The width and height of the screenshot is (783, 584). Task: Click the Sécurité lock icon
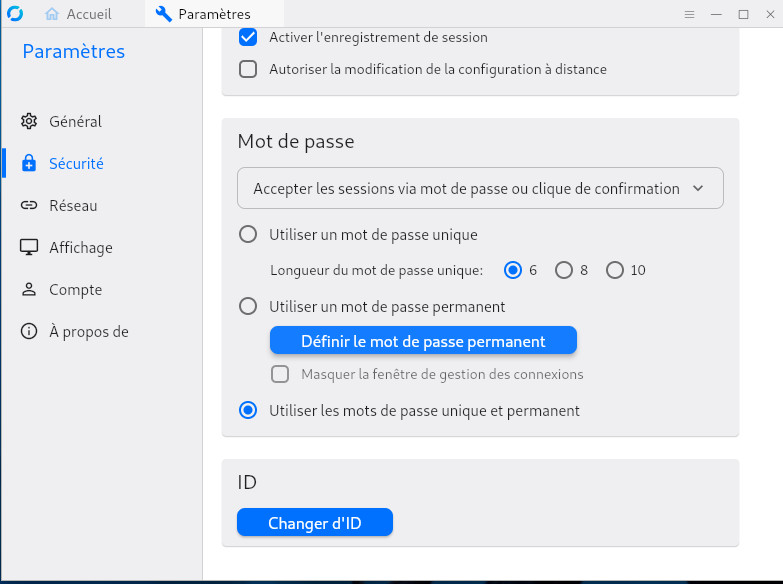pos(29,164)
